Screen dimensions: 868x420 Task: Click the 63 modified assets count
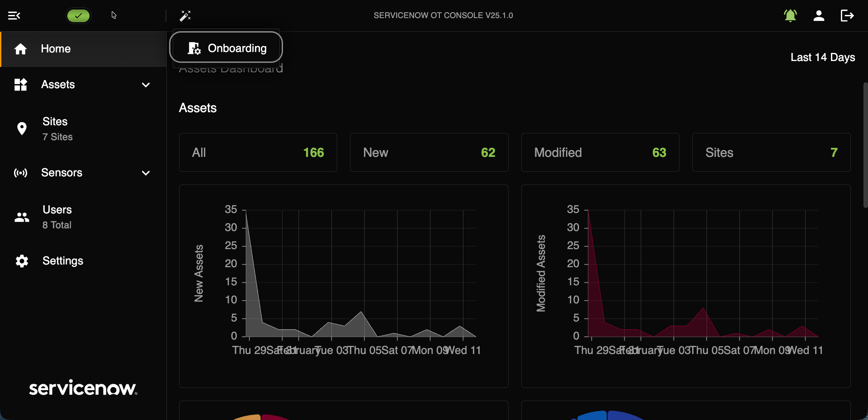click(x=659, y=153)
